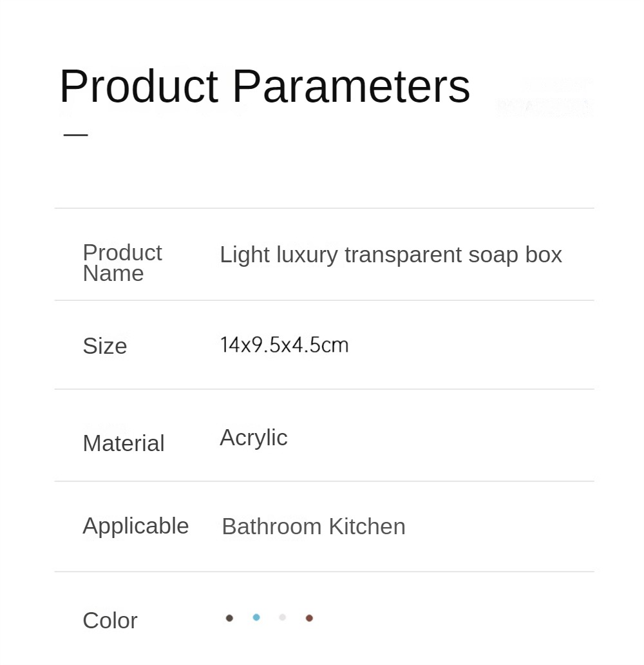
Task: Click the Acrylic material value
Action: 253,438
